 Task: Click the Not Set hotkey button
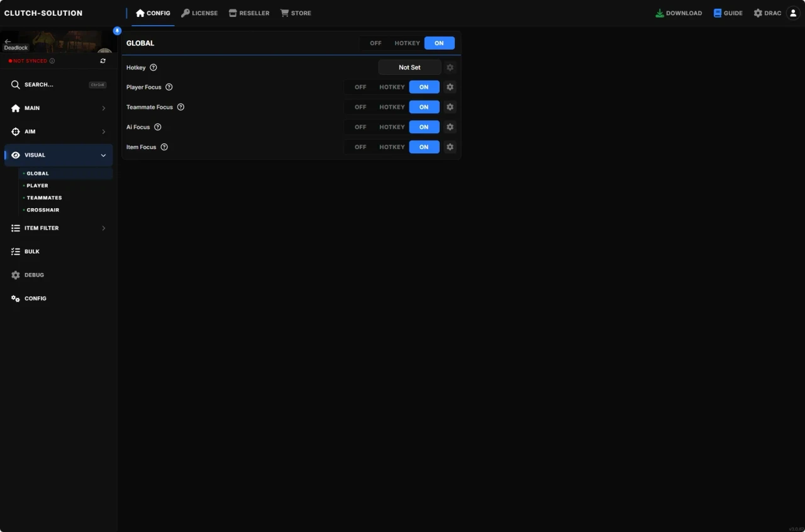coord(409,67)
